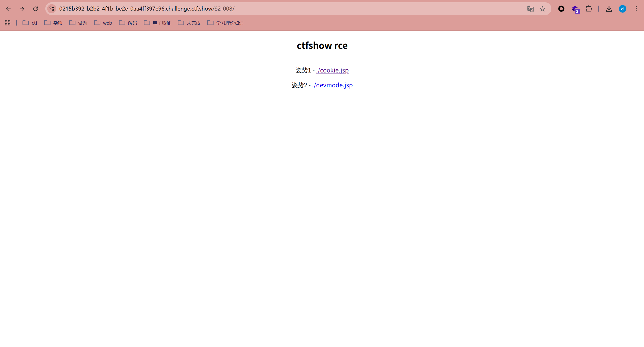This screenshot has width=644, height=347.
Task: Open the 学习理论知识 bookmark folder
Action: pyautogui.click(x=225, y=23)
